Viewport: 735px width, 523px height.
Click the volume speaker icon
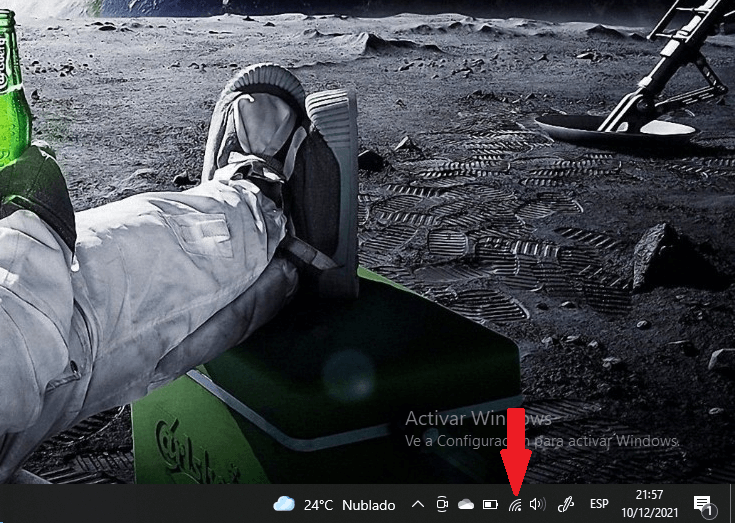pyautogui.click(x=537, y=505)
